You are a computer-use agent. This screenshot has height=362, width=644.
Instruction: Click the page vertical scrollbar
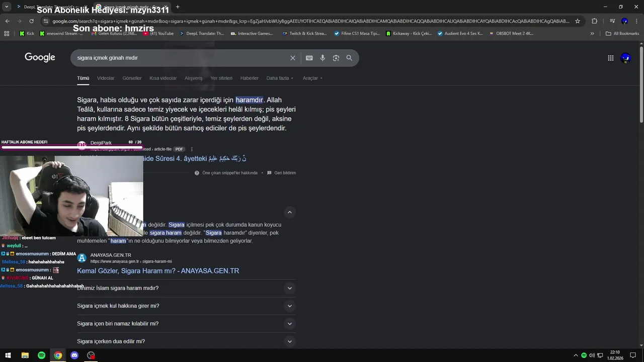coord(641,84)
